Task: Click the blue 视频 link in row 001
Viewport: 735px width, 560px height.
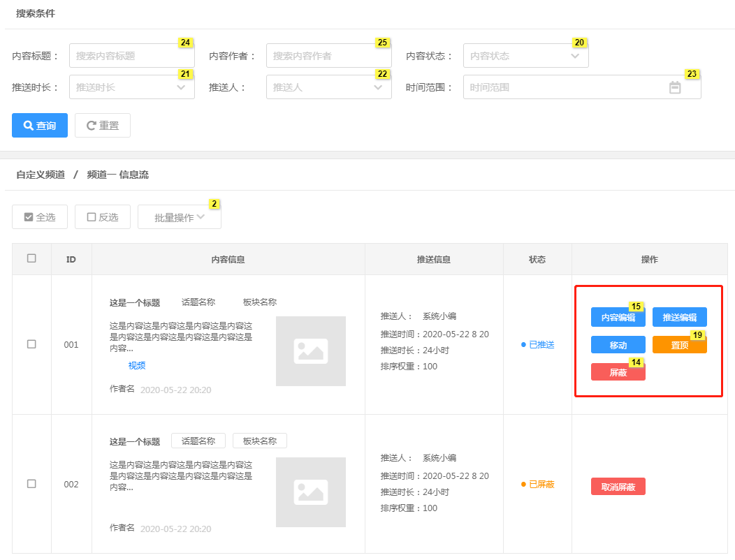Action: coord(137,365)
